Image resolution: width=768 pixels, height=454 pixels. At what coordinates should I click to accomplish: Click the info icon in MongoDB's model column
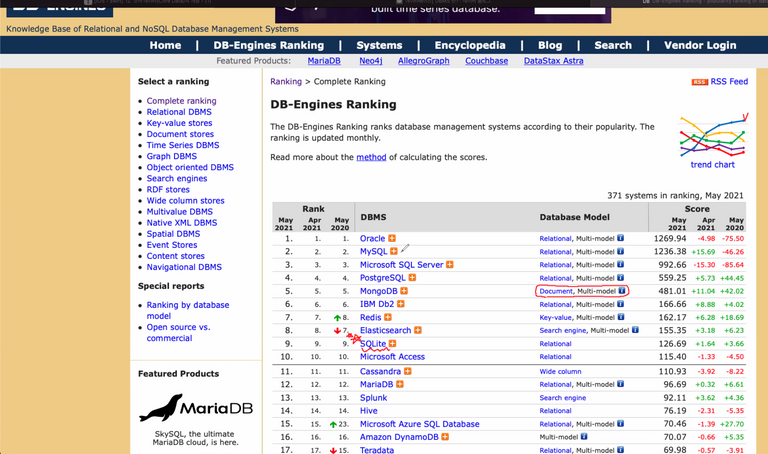point(622,291)
